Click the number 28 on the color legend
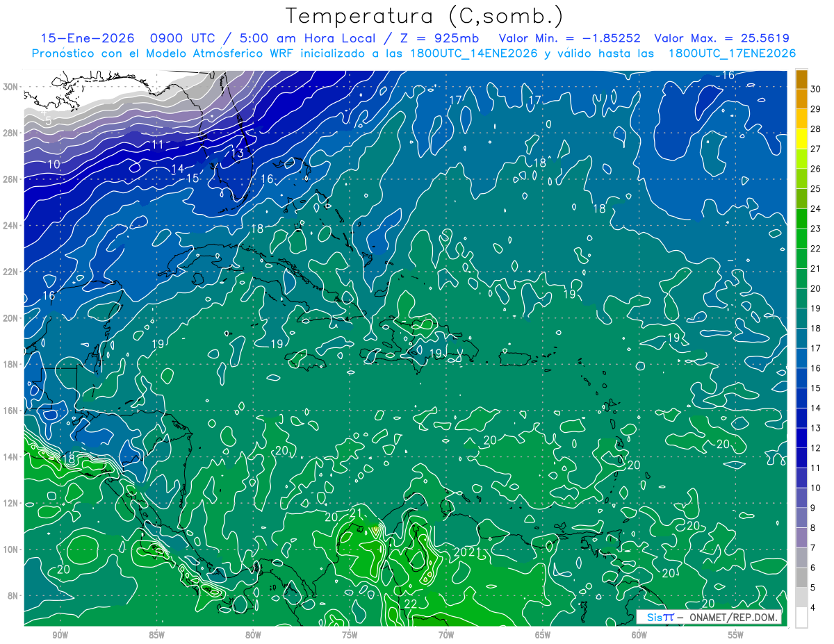Screen dimensions: 834x644 point(816,129)
